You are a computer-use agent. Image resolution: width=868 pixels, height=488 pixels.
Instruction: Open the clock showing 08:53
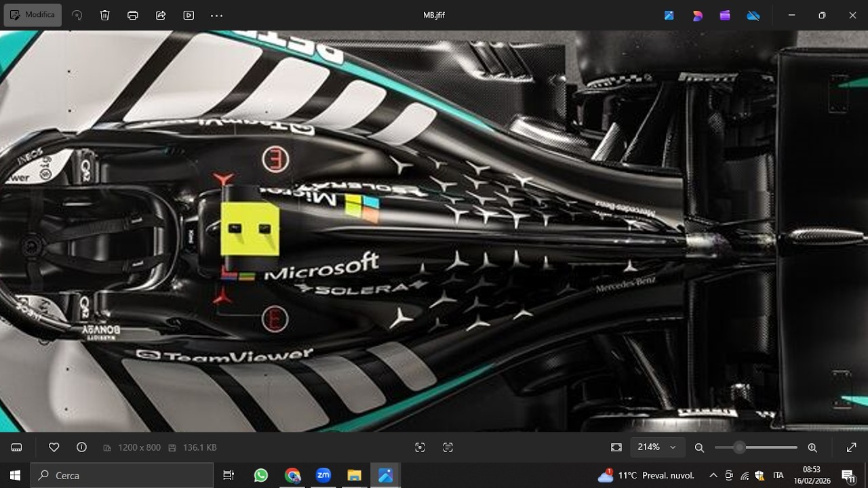point(811,475)
